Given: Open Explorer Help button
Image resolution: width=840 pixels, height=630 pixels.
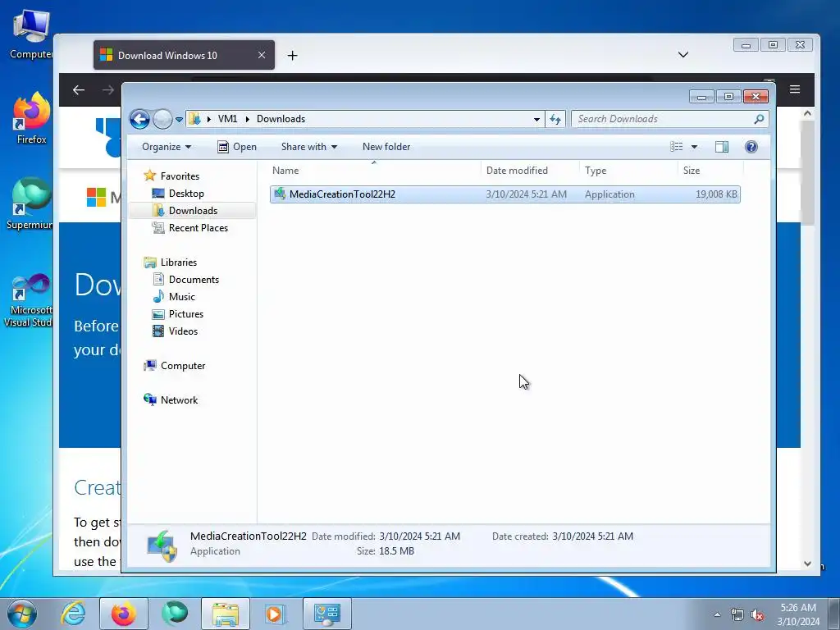Looking at the screenshot, I should [x=751, y=147].
